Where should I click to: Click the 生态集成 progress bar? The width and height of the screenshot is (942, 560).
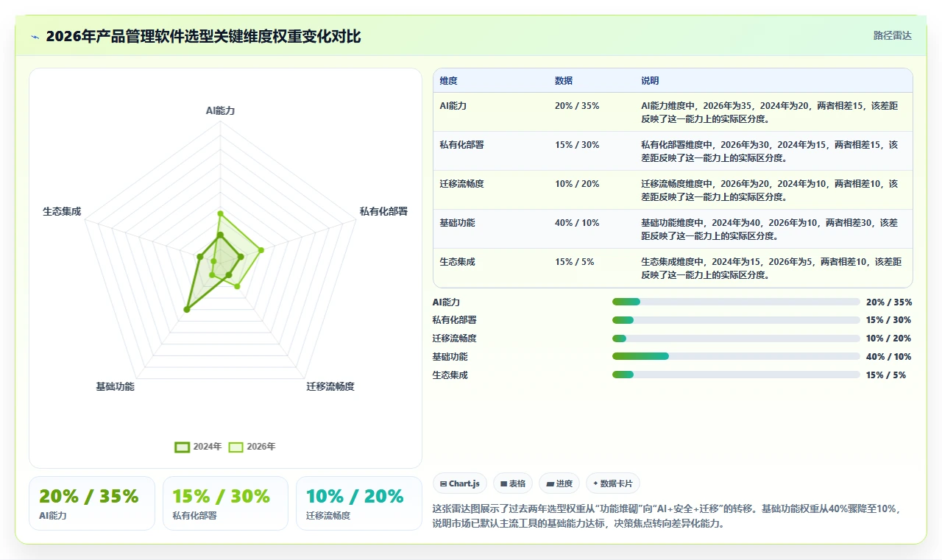[x=736, y=375]
